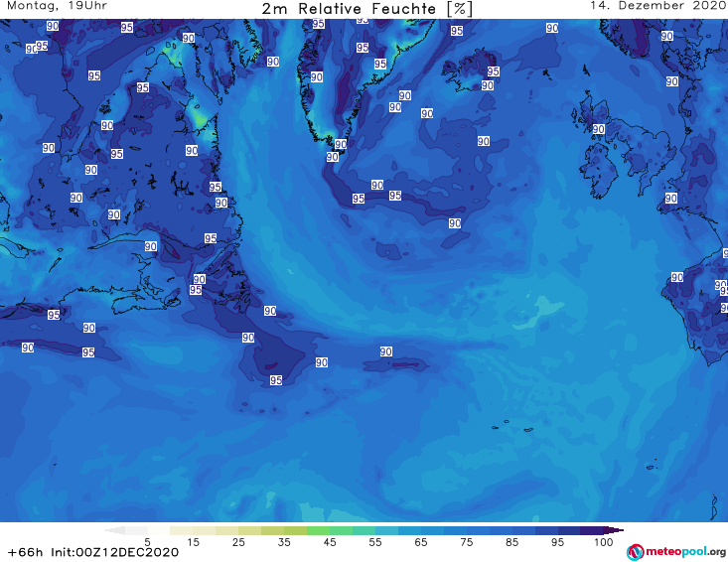
Task: Click the "Init:00Z12DEC2020" model run text
Action: tap(114, 552)
